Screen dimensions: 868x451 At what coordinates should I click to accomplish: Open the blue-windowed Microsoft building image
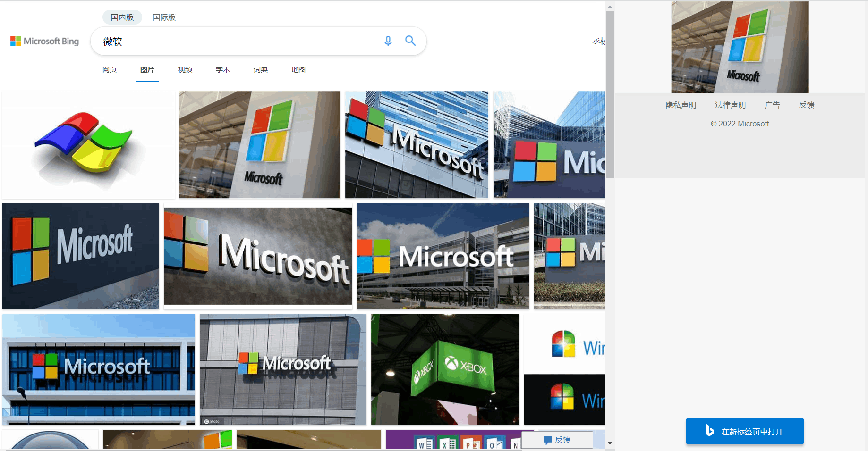click(x=99, y=369)
